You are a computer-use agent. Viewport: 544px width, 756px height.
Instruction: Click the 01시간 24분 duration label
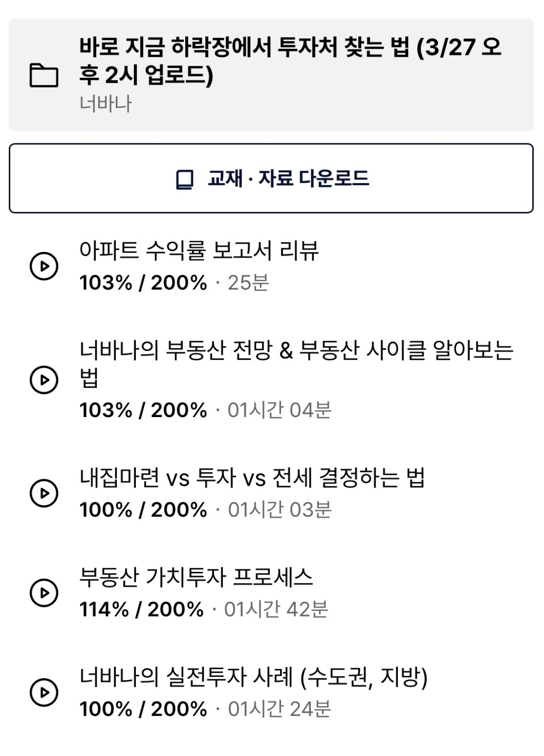[279, 709]
